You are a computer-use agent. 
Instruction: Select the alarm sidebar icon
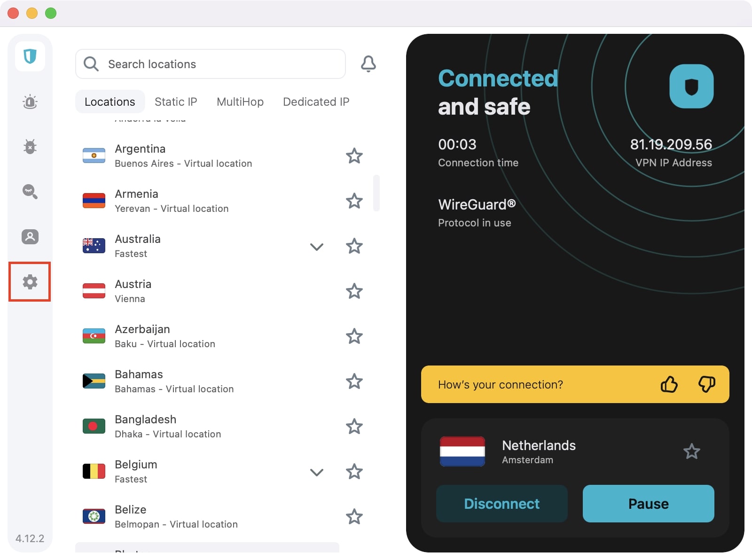point(30,101)
